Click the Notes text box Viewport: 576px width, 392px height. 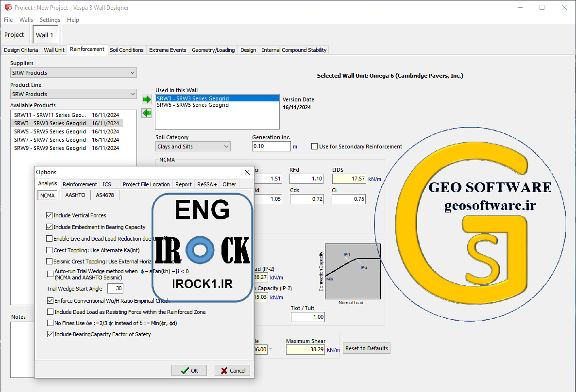[22, 350]
